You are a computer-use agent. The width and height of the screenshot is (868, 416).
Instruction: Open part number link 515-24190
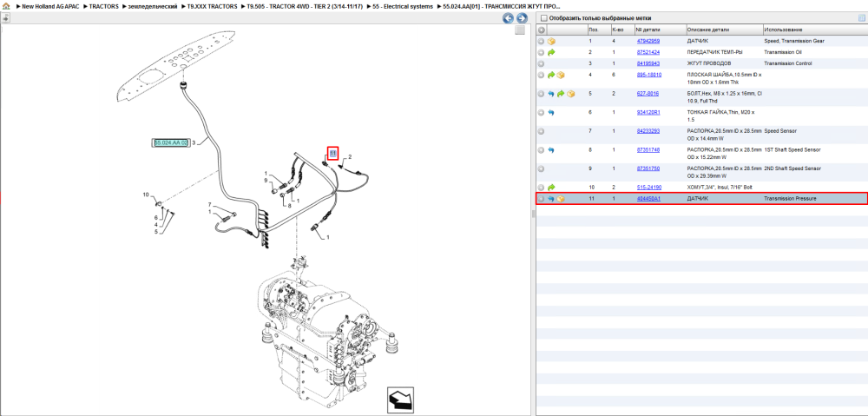(648, 188)
